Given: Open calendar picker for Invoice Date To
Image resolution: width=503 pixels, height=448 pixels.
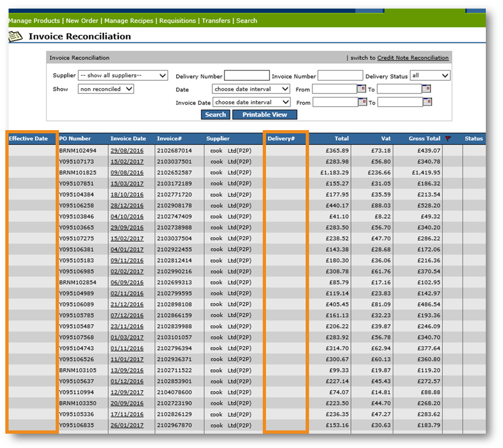Looking at the screenshot, I should pyautogui.click(x=427, y=102).
